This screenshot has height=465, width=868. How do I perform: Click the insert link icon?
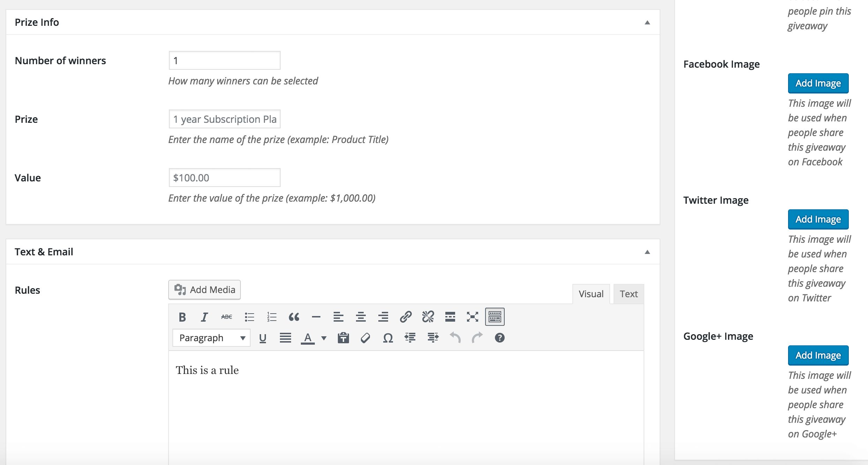click(406, 317)
